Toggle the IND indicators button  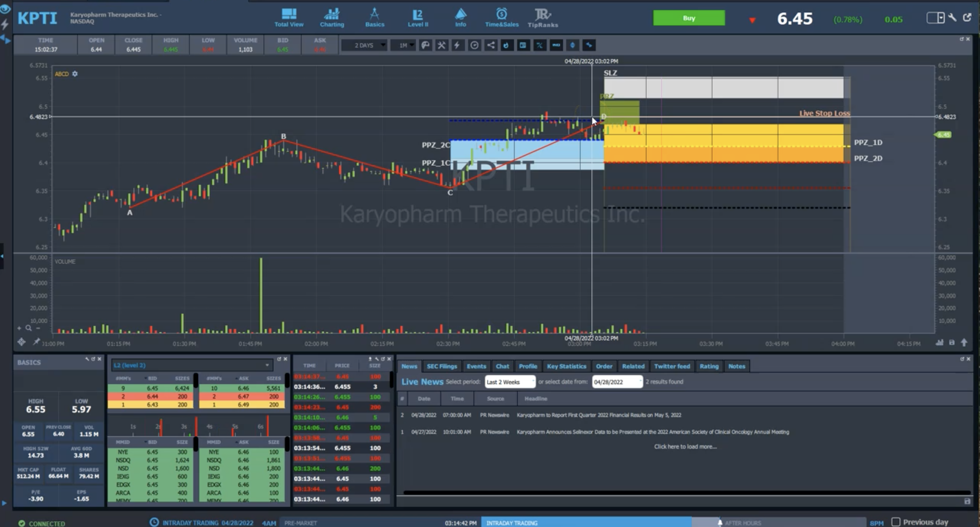click(556, 45)
